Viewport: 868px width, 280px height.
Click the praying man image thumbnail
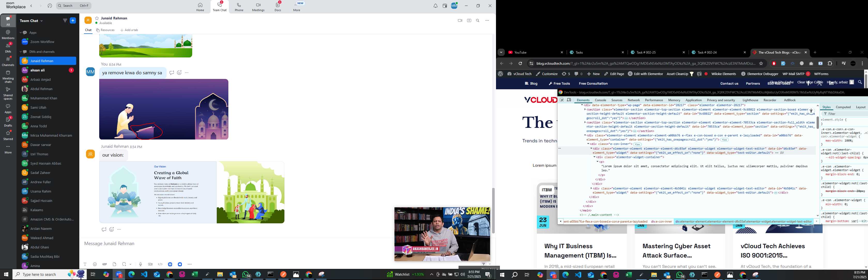[164, 109]
